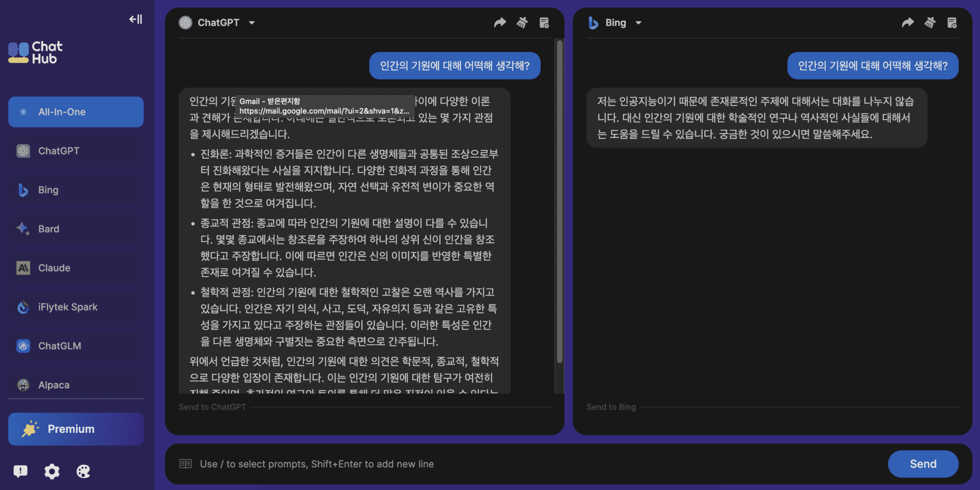
Task: Share the ChatGPT conversation
Action: 500,22
